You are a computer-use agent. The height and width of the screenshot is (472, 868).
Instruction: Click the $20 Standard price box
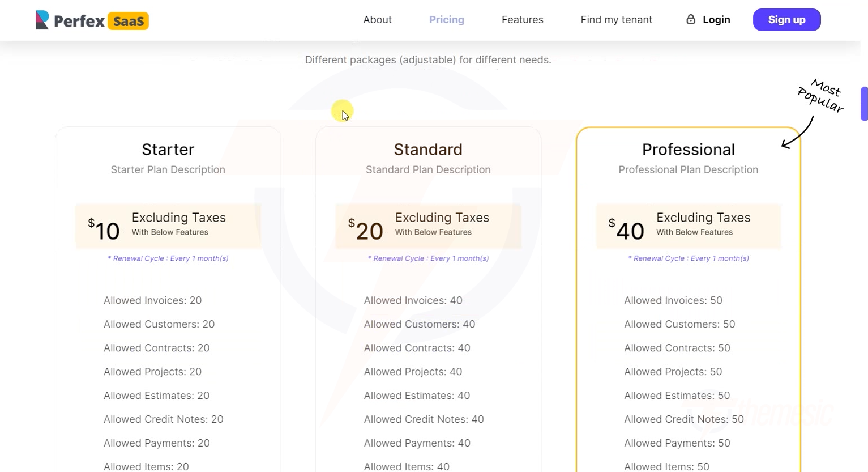click(x=427, y=225)
